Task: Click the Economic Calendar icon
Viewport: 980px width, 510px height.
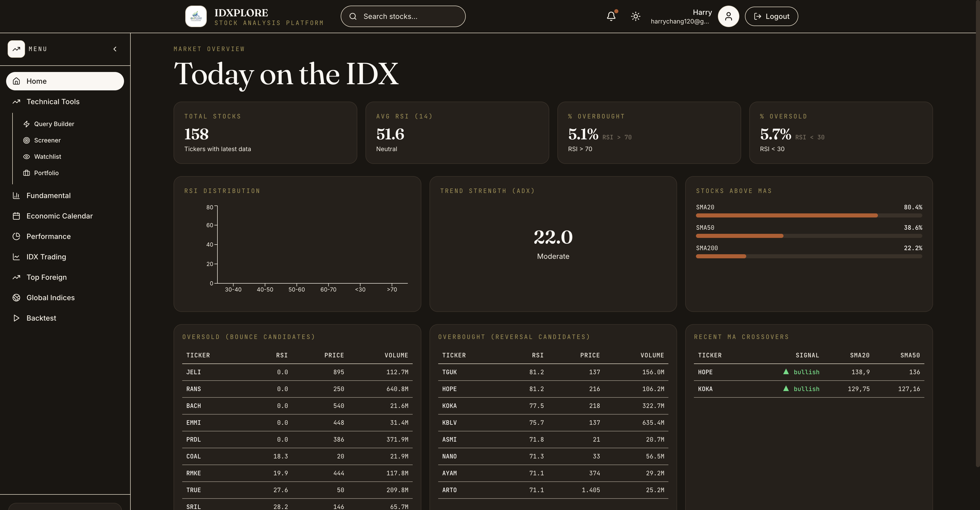Action: click(x=16, y=216)
